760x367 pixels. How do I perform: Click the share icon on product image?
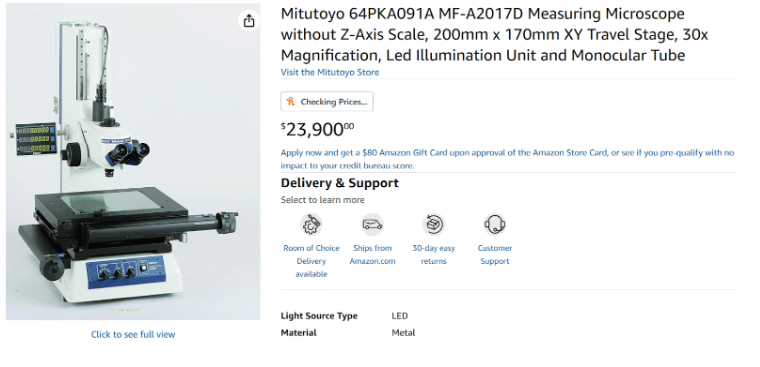tap(249, 21)
